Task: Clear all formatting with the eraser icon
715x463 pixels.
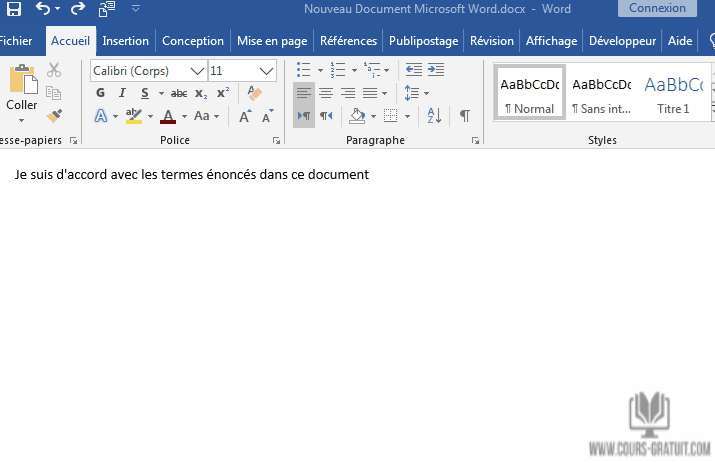Action: (254, 93)
